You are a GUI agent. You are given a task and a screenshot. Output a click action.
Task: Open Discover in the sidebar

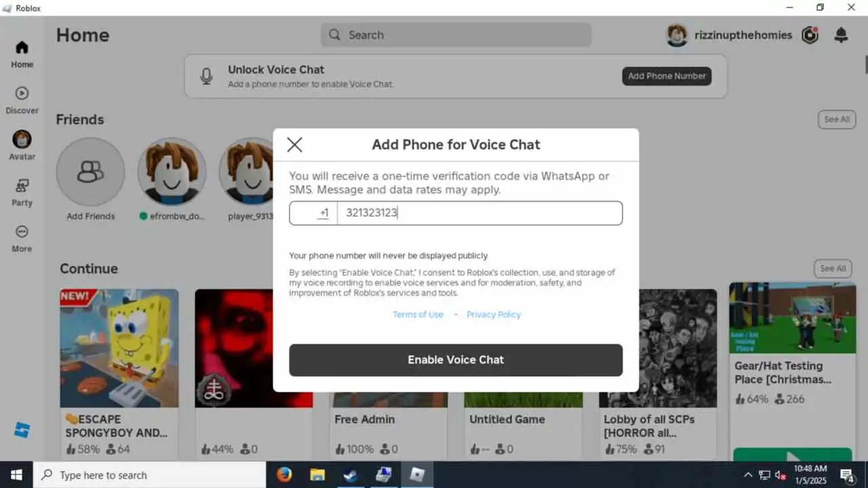point(22,100)
